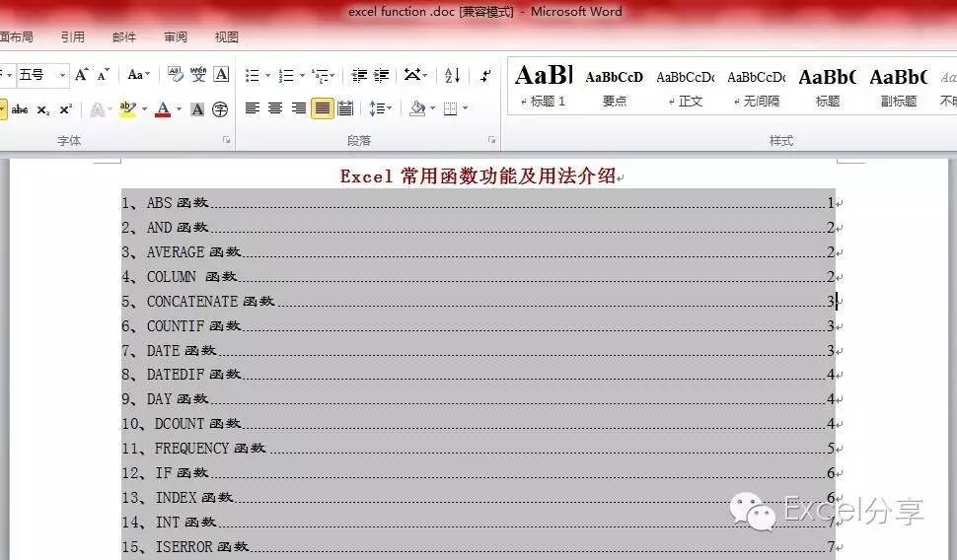The height and width of the screenshot is (560, 957).
Task: Apply strikethrough with the abc button
Action: 20,109
